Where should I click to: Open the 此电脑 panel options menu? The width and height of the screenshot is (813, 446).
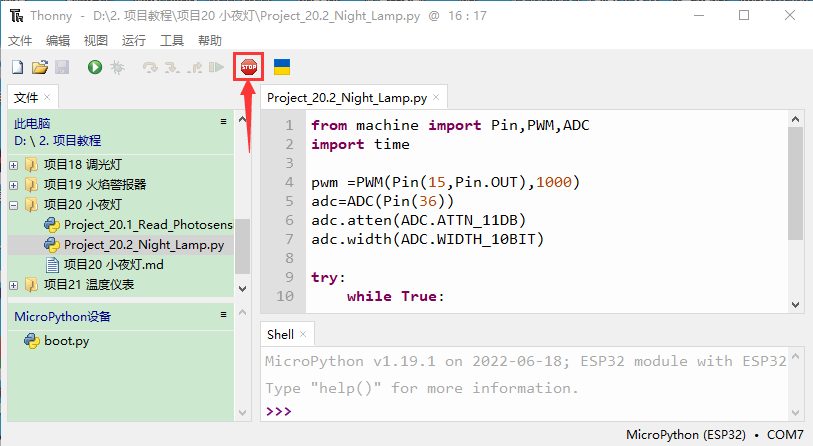coord(224,121)
